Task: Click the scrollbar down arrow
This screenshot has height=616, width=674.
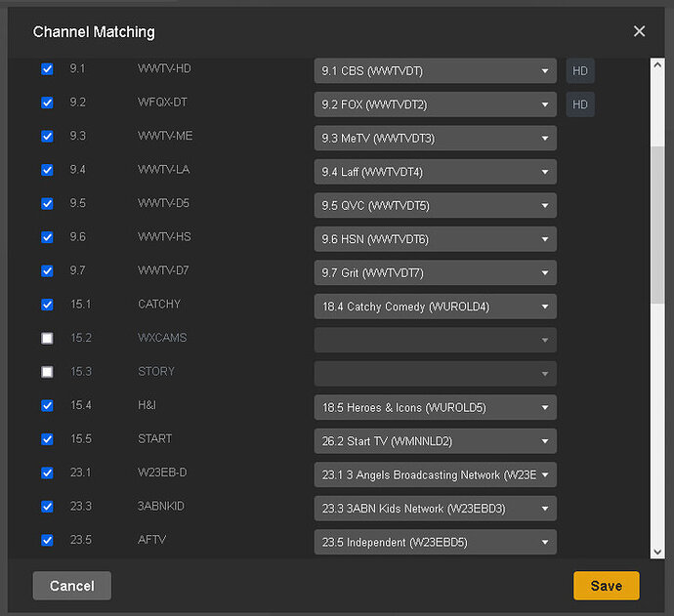Action: [x=657, y=552]
